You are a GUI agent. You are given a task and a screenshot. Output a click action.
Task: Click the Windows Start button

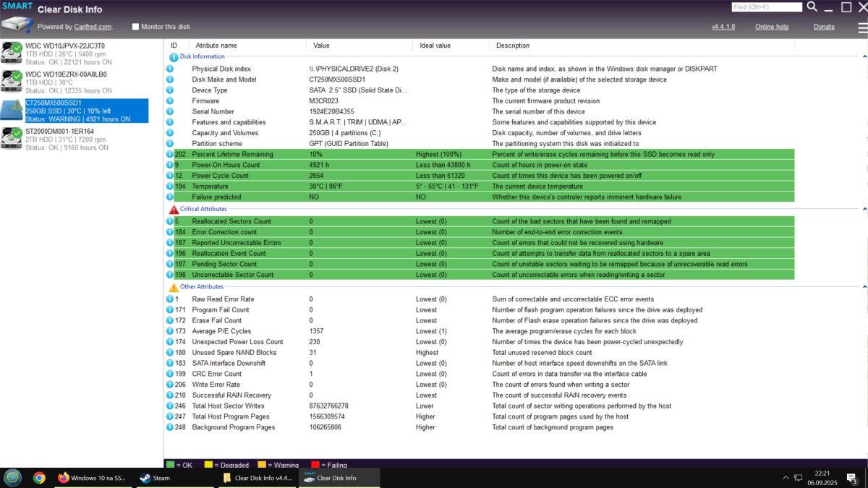[12, 478]
